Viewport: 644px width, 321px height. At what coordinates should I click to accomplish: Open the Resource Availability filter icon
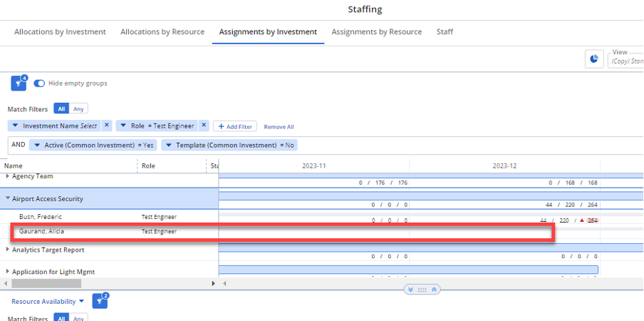click(100, 301)
